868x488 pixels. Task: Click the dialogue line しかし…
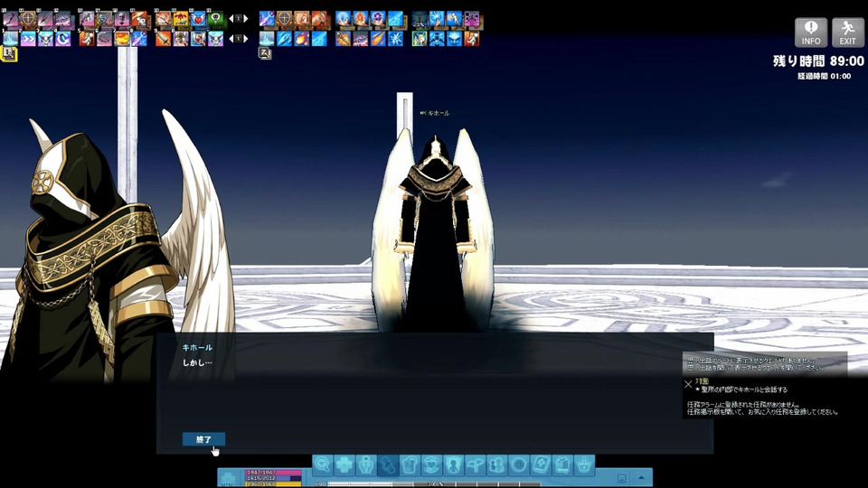coord(197,363)
